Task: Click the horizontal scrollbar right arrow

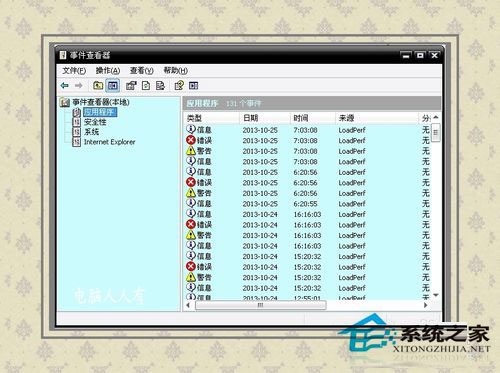Action: coord(426,305)
